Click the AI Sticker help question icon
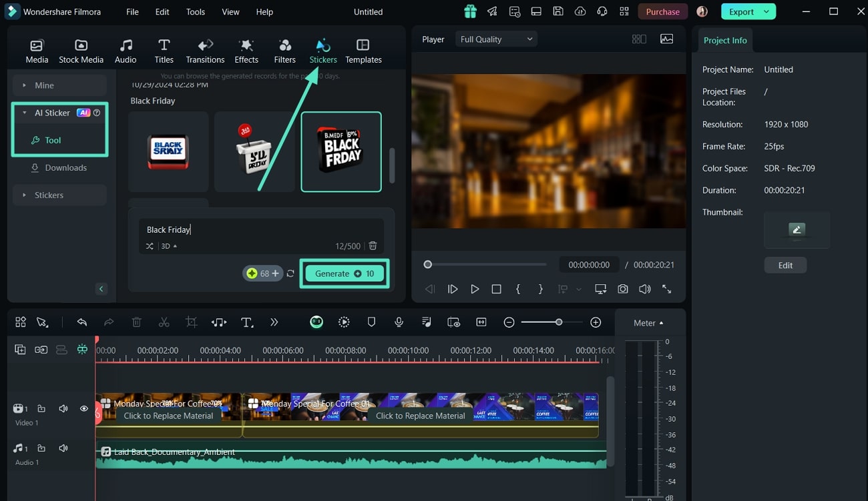Viewport: 868px width, 501px height. coord(97,113)
